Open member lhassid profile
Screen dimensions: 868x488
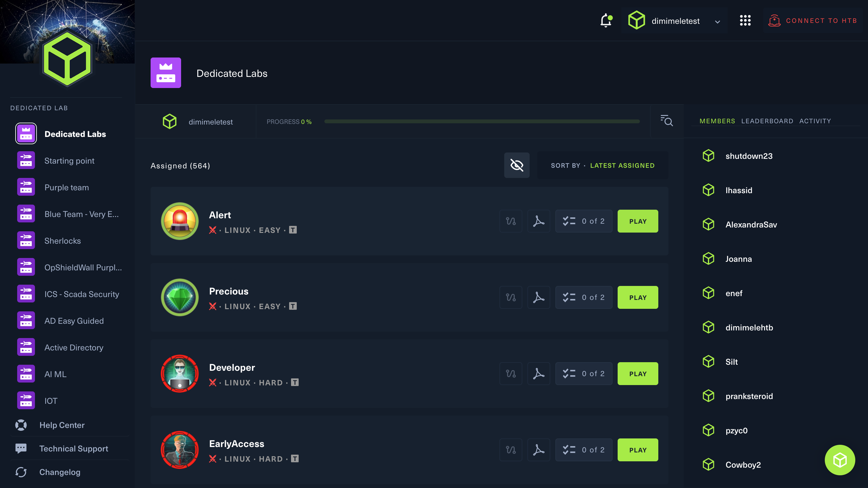pyautogui.click(x=739, y=190)
